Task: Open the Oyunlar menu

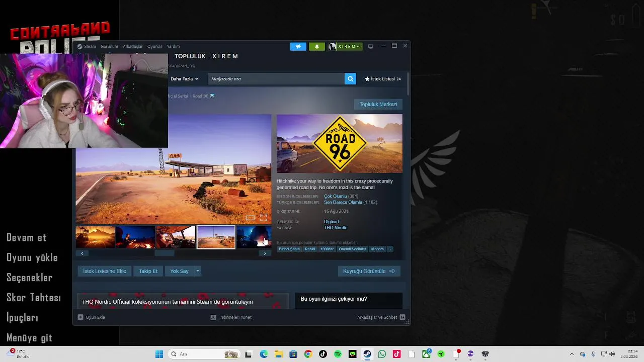Action: 155,46
